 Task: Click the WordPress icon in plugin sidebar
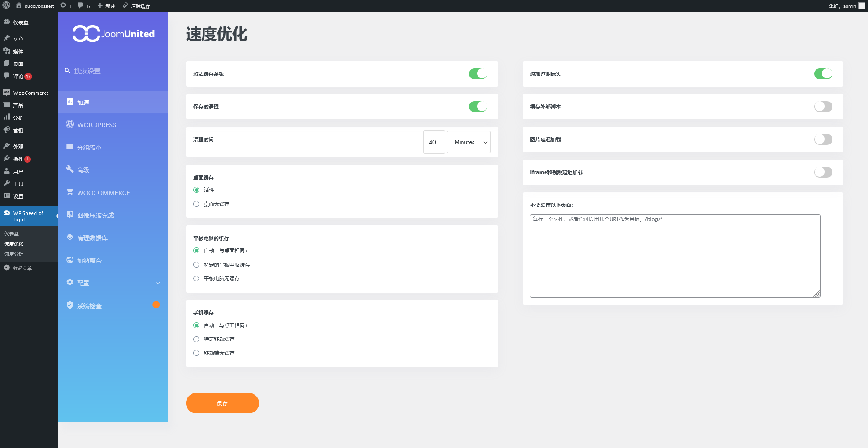click(x=70, y=124)
